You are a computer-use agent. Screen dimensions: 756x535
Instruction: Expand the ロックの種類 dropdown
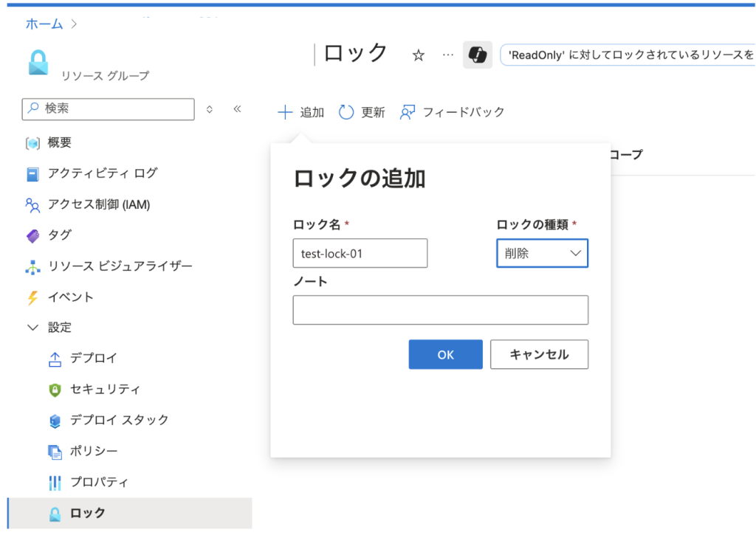point(542,253)
